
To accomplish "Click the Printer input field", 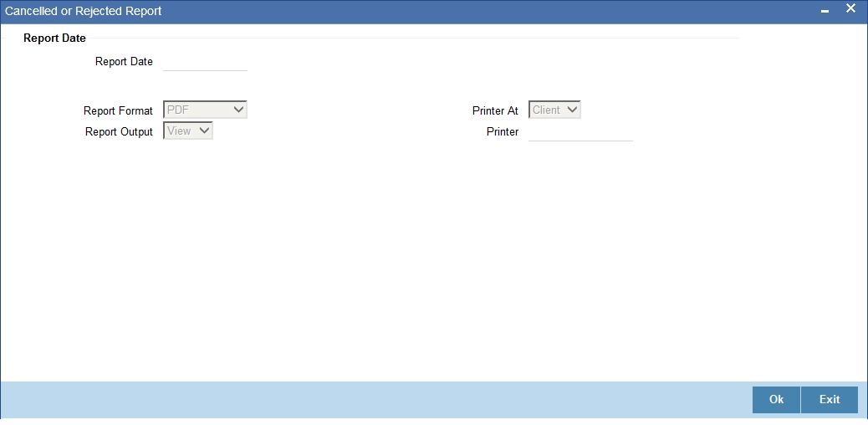I will (580, 132).
